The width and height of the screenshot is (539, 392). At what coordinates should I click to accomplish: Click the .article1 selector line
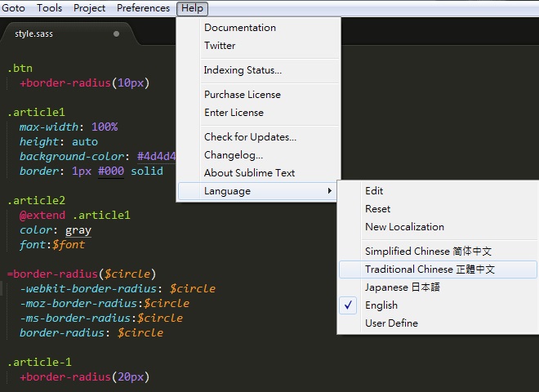pyautogui.click(x=36, y=112)
